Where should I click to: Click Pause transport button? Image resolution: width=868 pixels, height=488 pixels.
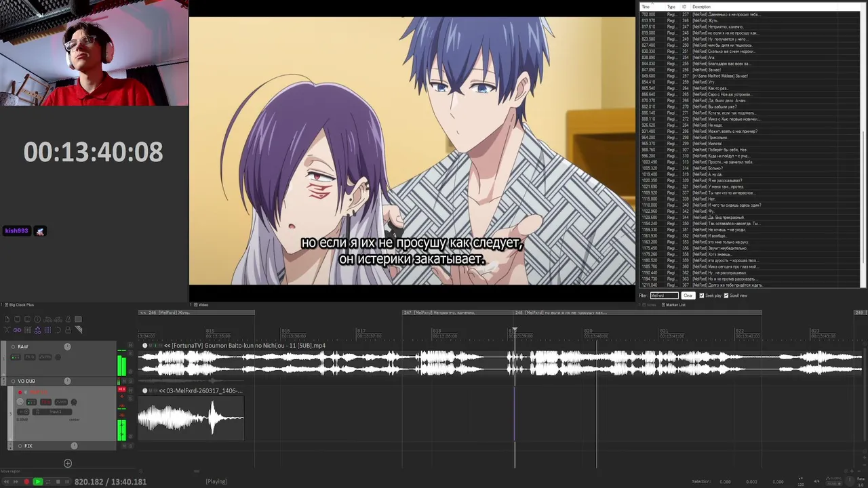coord(67,482)
